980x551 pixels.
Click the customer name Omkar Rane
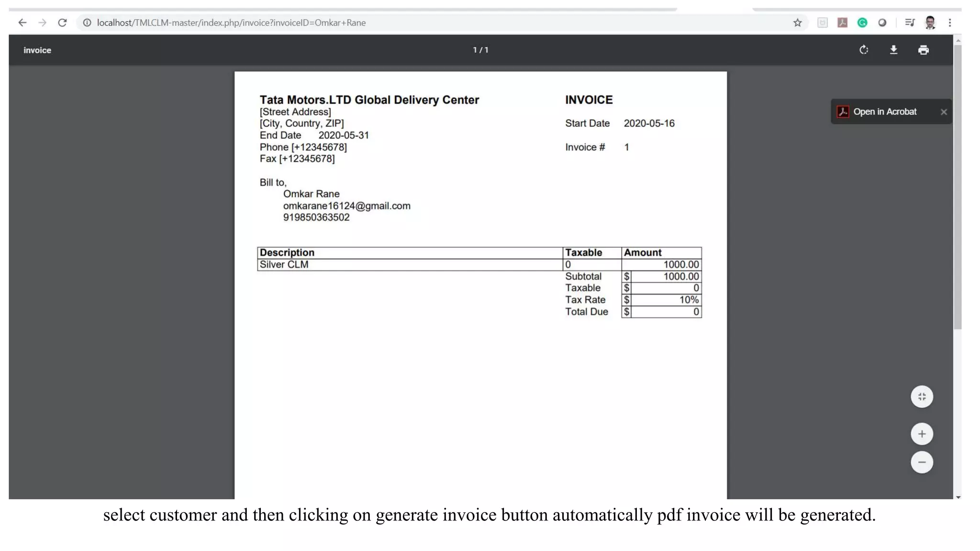point(311,194)
